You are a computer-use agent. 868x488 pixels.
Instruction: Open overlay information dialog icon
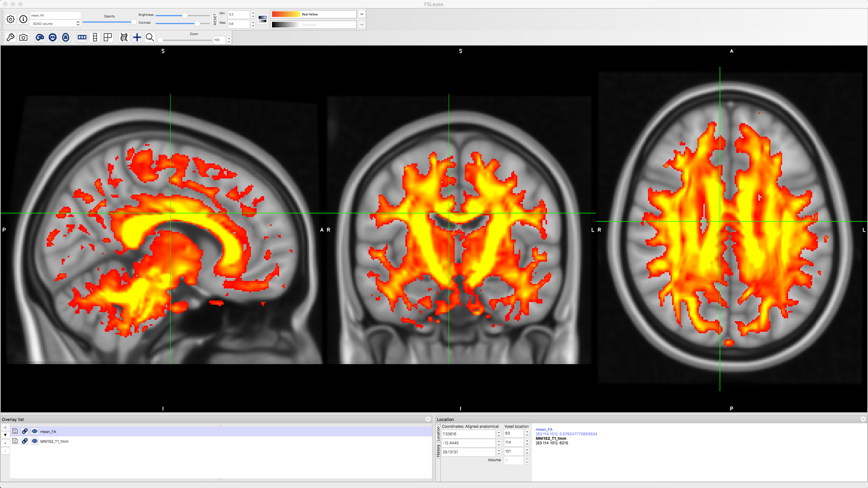(x=23, y=19)
